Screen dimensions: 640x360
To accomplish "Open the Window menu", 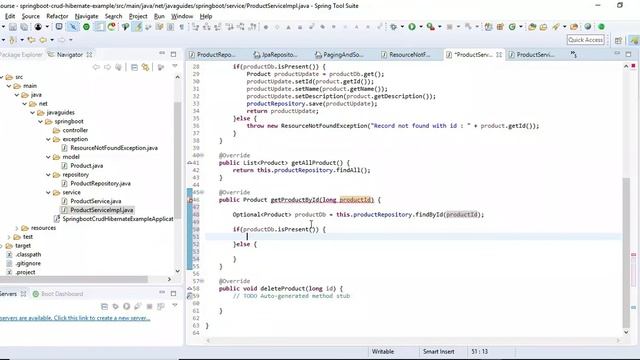I will [x=182, y=16].
